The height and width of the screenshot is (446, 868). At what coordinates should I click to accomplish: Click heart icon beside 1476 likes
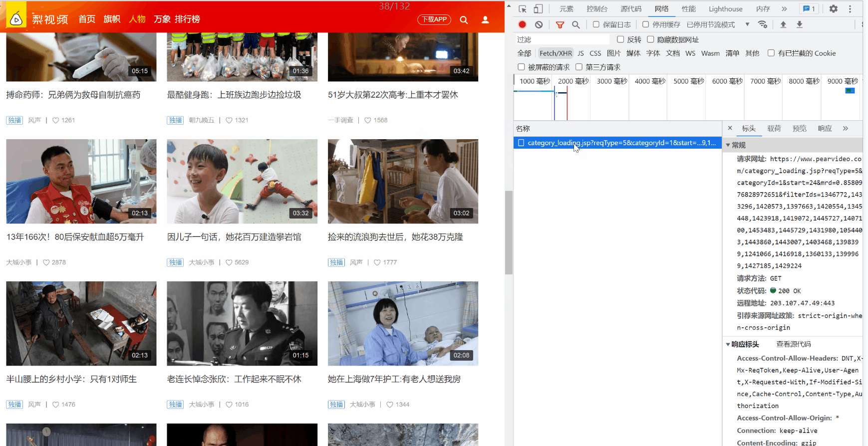coord(55,405)
